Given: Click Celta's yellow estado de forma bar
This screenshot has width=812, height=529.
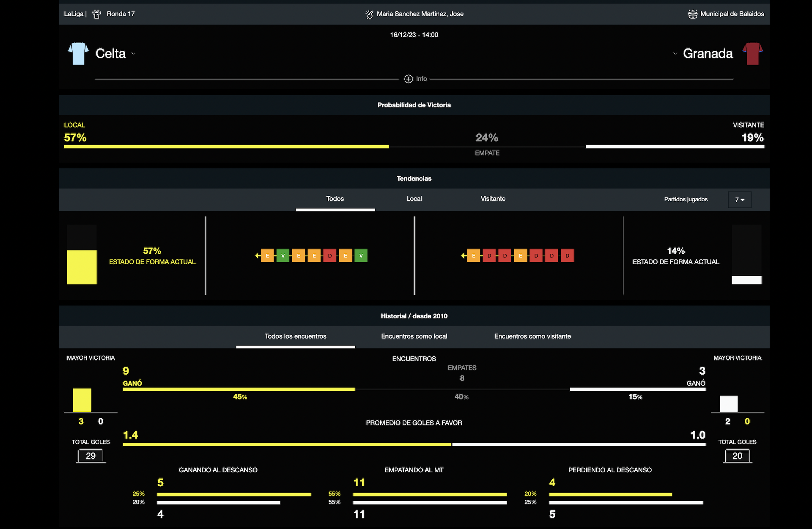Looking at the screenshot, I should pos(82,267).
